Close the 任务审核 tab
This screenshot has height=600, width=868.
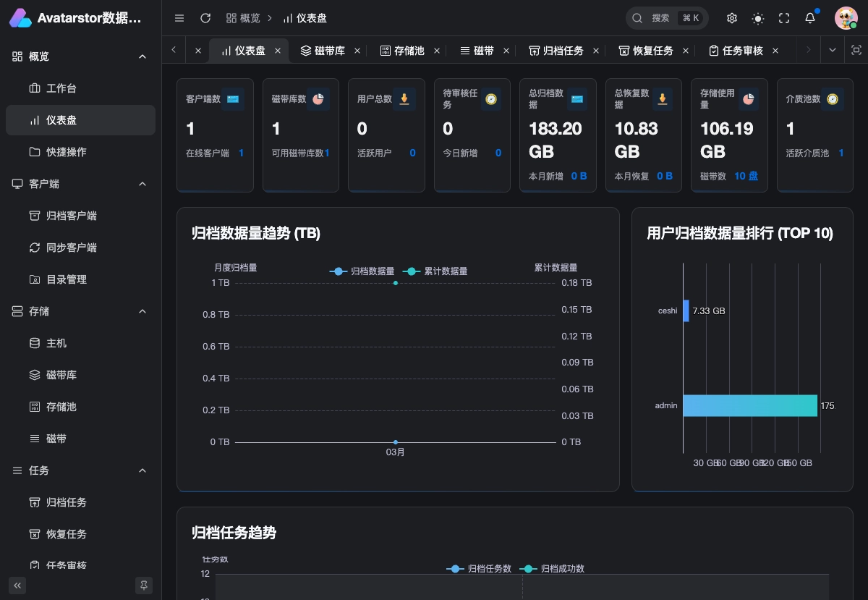tap(775, 51)
